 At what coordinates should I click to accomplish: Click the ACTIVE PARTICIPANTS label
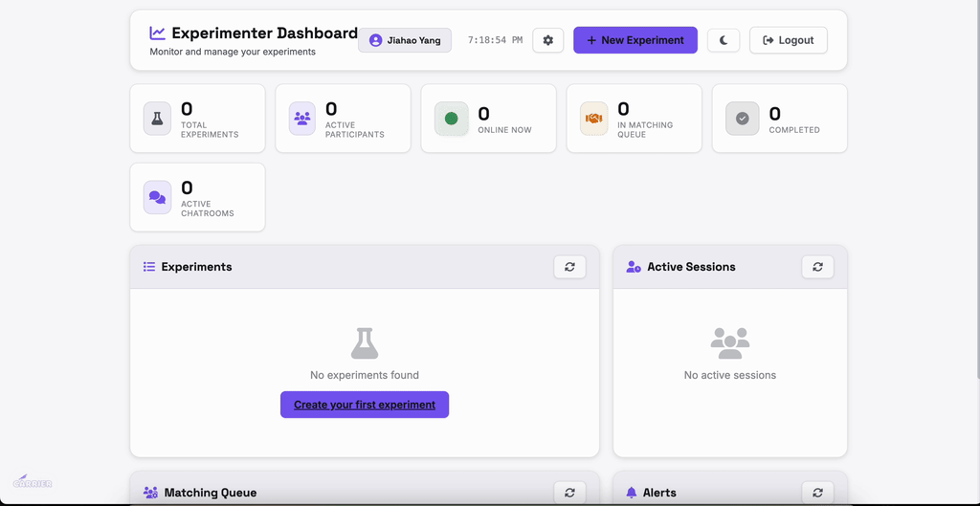354,130
